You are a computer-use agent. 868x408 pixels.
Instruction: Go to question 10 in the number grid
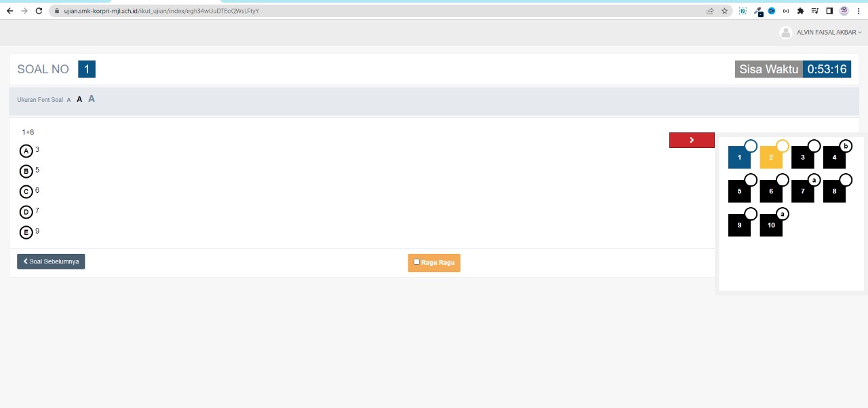click(x=771, y=225)
